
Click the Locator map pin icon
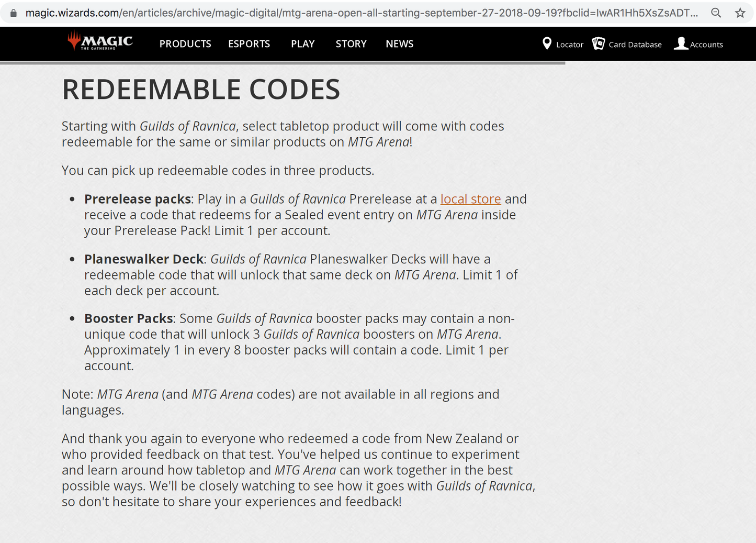547,43
